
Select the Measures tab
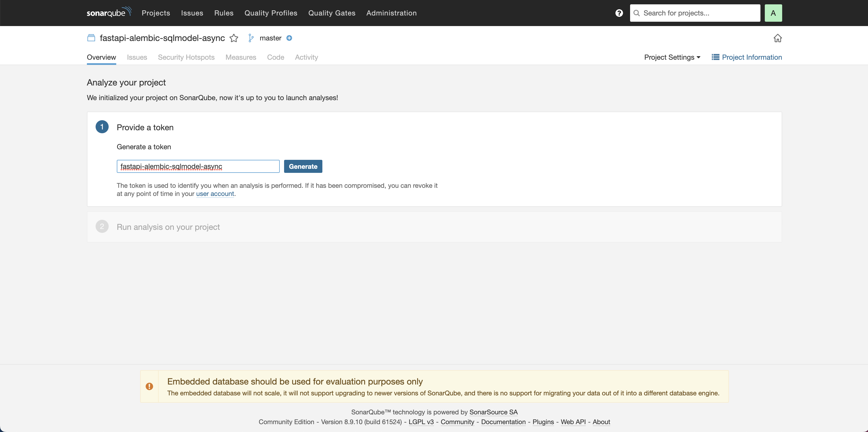tap(241, 57)
